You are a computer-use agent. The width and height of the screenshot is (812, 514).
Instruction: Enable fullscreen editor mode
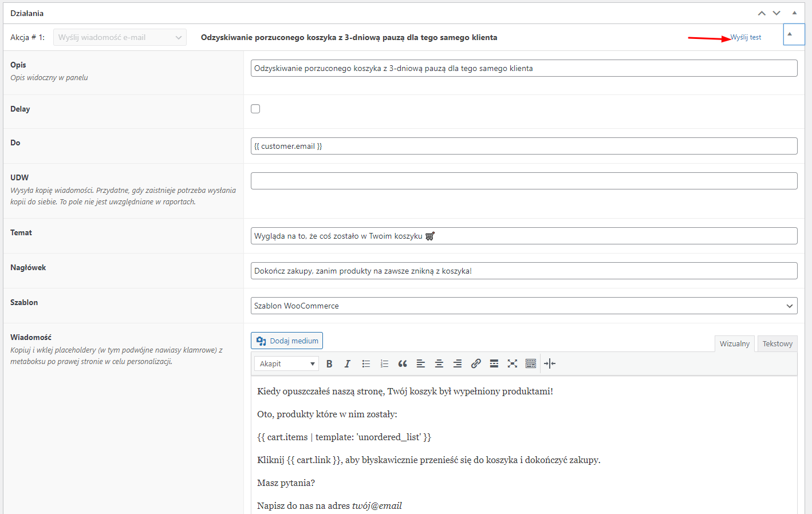coord(513,364)
